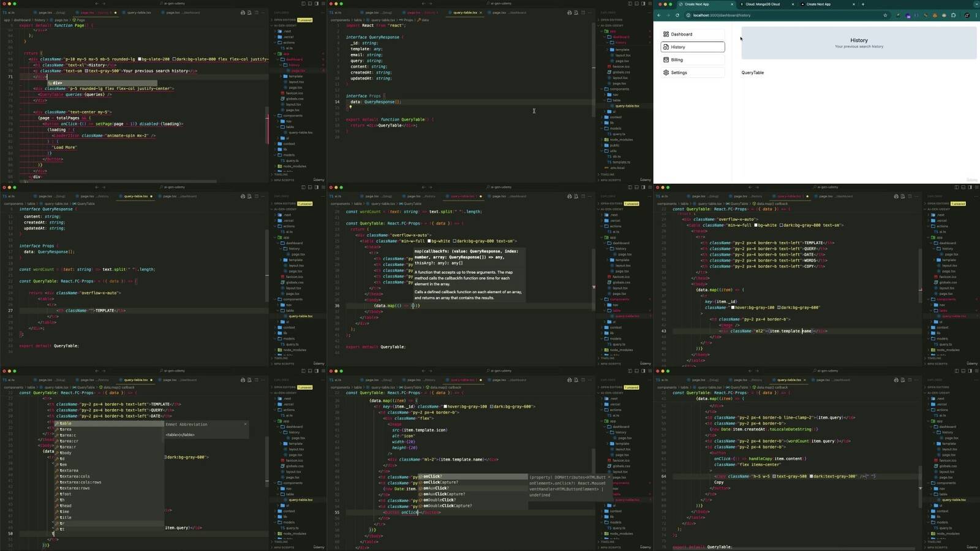The width and height of the screenshot is (980, 551).
Task: Click the lightbulb in the import React editor
Action: coord(350,107)
